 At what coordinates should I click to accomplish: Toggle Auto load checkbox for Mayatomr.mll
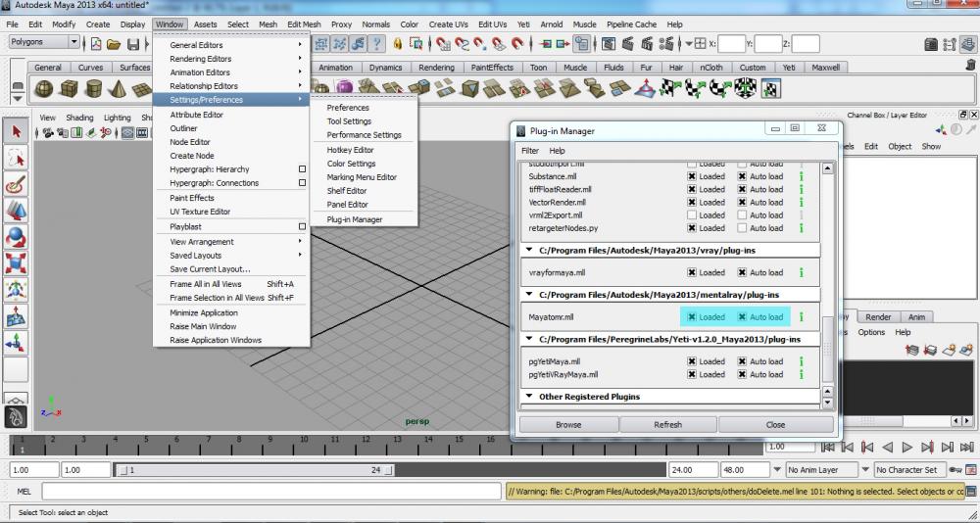742,316
